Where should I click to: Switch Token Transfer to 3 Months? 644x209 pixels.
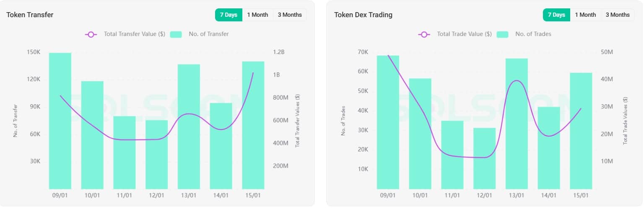[290, 15]
